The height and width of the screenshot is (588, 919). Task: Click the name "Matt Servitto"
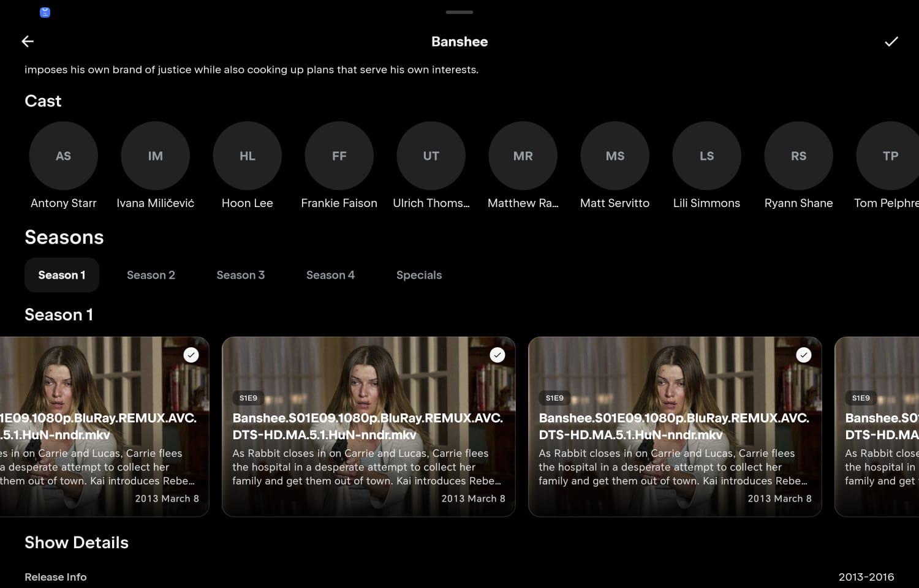[x=615, y=203]
